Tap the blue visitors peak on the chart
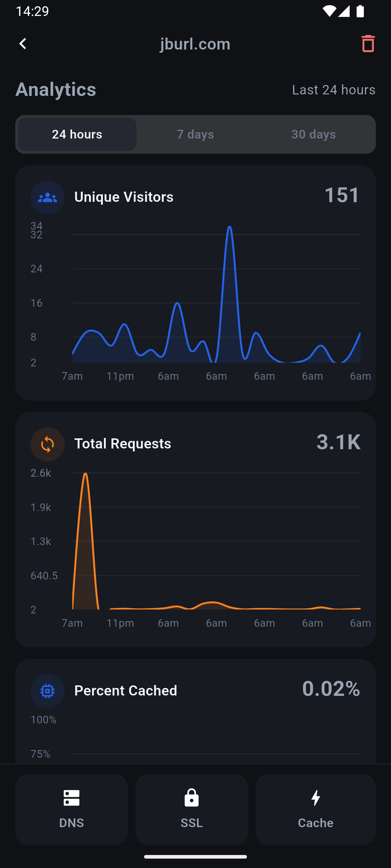 (230, 228)
